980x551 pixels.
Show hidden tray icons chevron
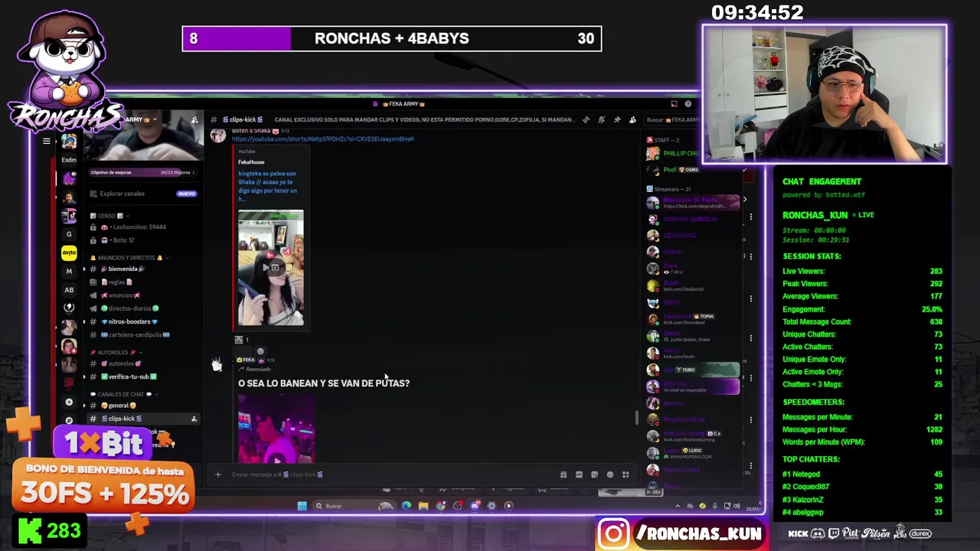point(678,506)
